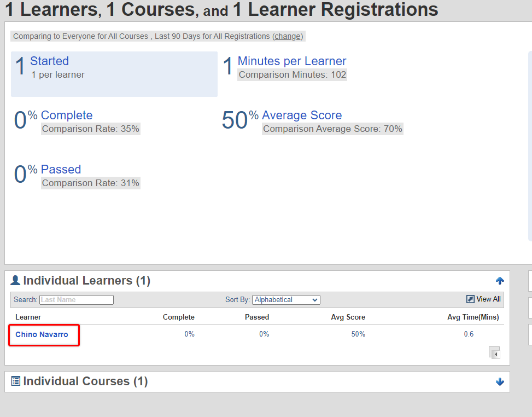The width and height of the screenshot is (532, 417).
Task: Click the Individual Courses list icon
Action: click(16, 381)
